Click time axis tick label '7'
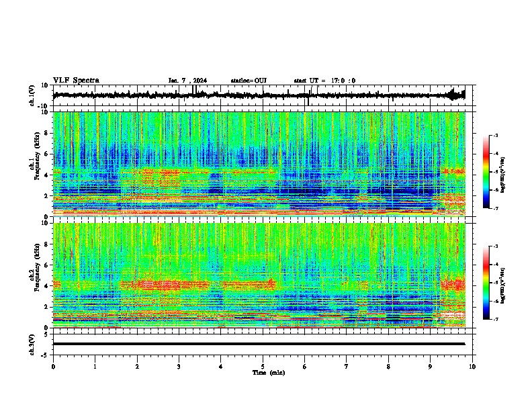 [347, 367]
